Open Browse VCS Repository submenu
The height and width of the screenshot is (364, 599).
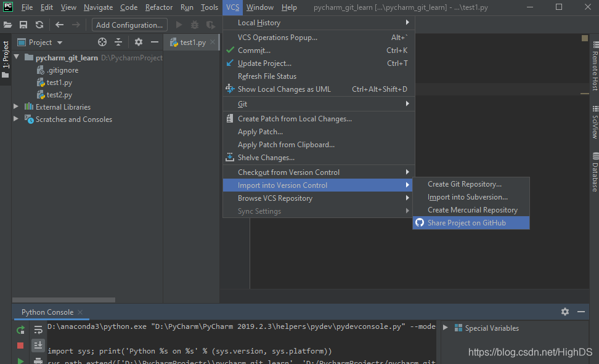319,198
